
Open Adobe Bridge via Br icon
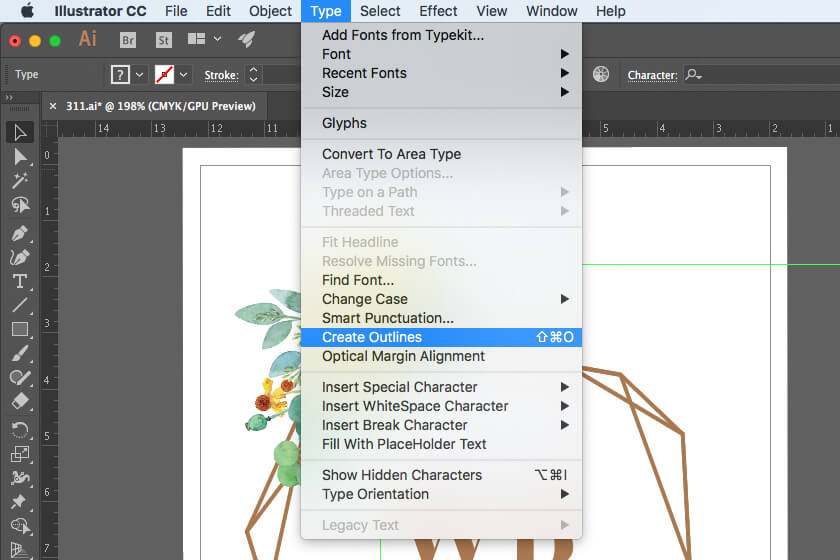pyautogui.click(x=128, y=40)
